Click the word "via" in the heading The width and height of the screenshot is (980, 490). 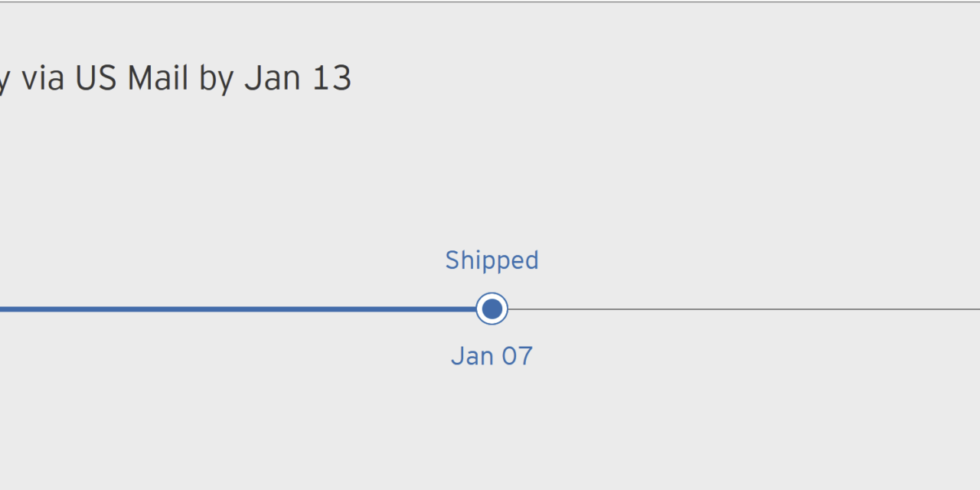(43, 80)
